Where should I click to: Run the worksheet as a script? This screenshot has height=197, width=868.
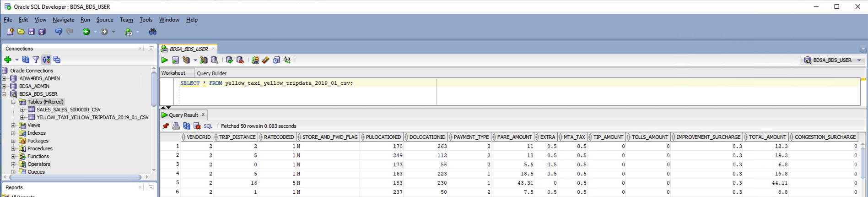pos(175,60)
